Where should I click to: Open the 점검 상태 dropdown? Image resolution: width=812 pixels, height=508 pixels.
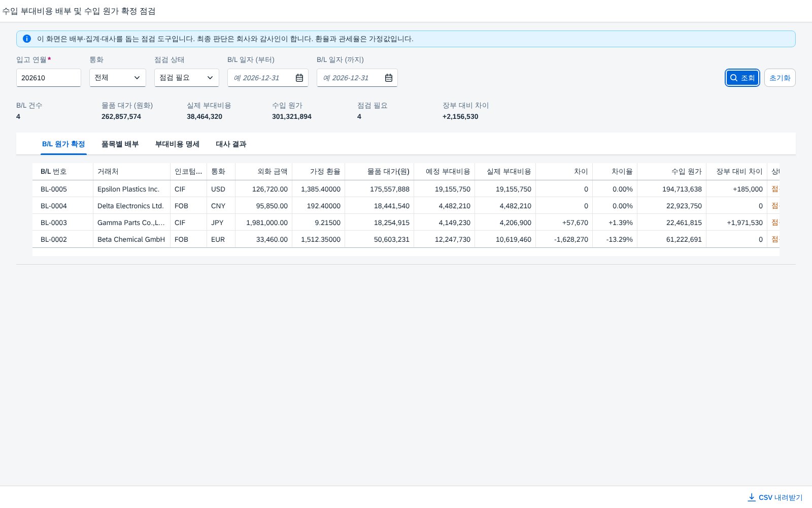point(187,78)
